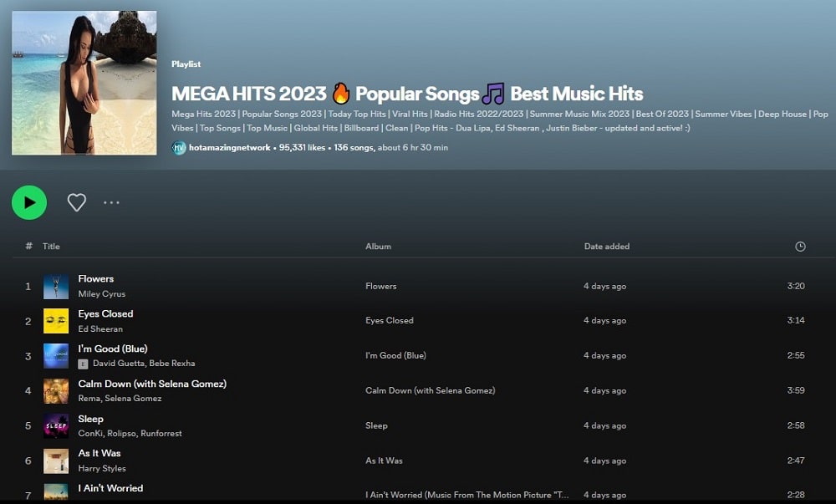Click the hotamazingnetwork profile avatar
Image resolution: width=836 pixels, height=504 pixels.
179,148
